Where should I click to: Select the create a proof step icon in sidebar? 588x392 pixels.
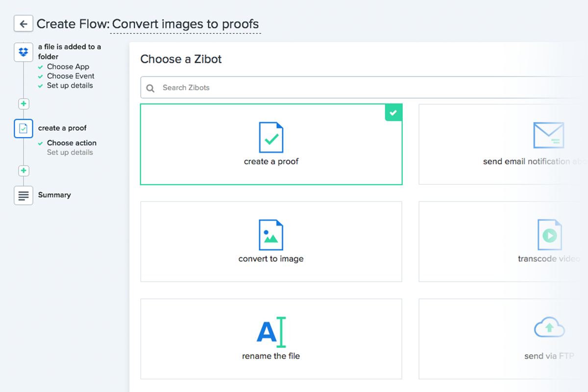pos(23,128)
